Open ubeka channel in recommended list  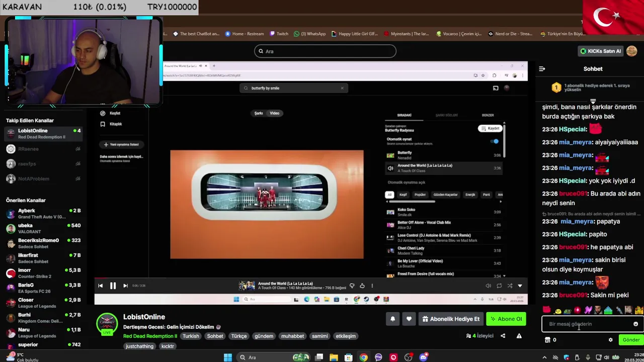pyautogui.click(x=43, y=228)
